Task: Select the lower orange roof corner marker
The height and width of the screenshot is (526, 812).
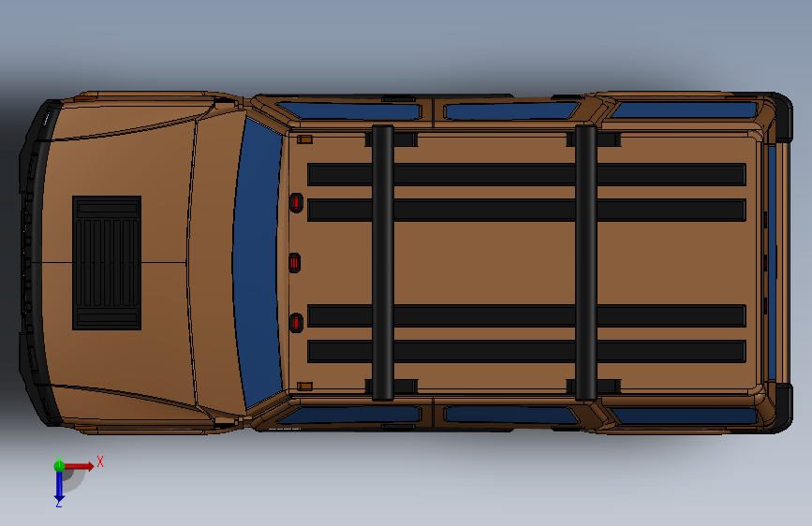Action: (304, 387)
